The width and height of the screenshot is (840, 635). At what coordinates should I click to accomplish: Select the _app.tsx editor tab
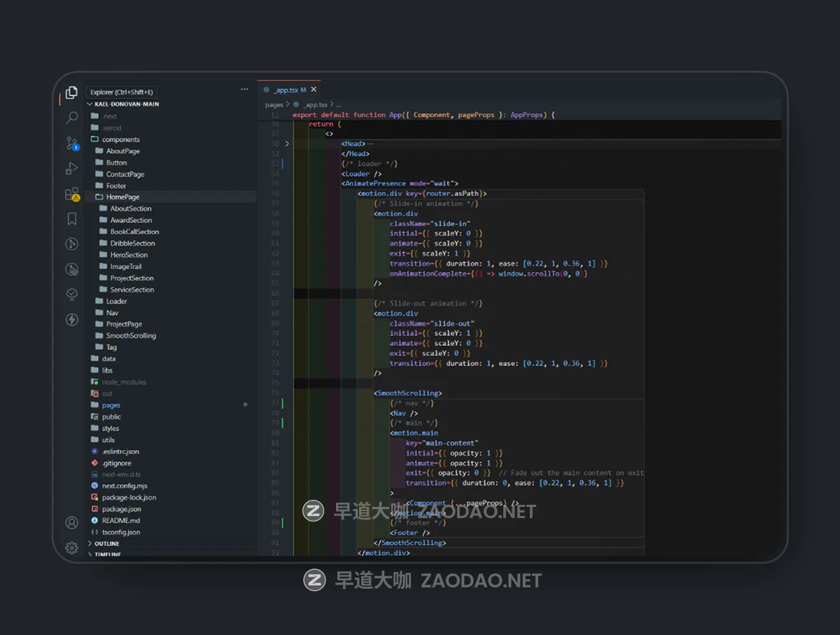click(285, 90)
